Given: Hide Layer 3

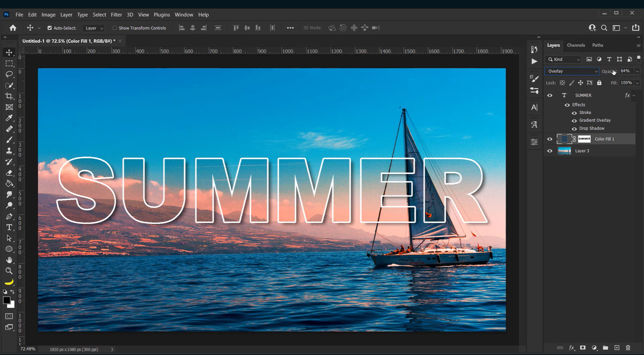Looking at the screenshot, I should 549,151.
